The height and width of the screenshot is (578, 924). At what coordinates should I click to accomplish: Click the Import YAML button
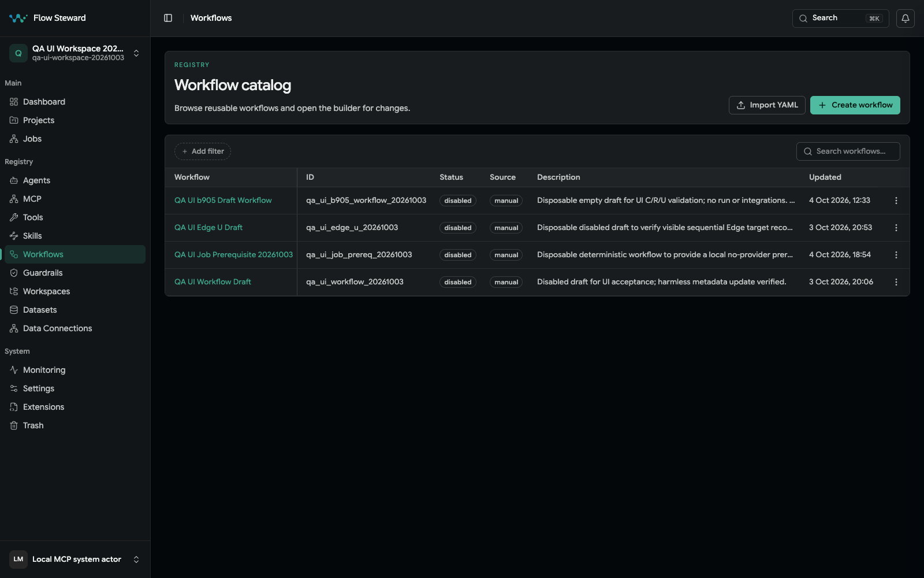[767, 105]
